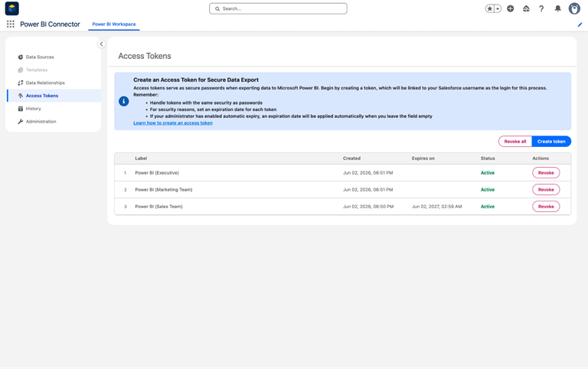This screenshot has height=369, width=588.
Task: Click the Create token button
Action: (x=551, y=142)
